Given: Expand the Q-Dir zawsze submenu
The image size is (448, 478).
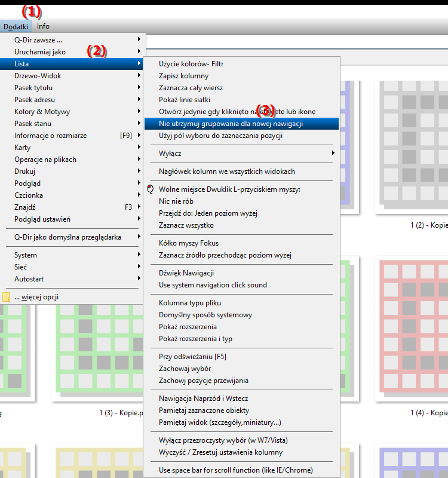Looking at the screenshot, I should [x=72, y=40].
